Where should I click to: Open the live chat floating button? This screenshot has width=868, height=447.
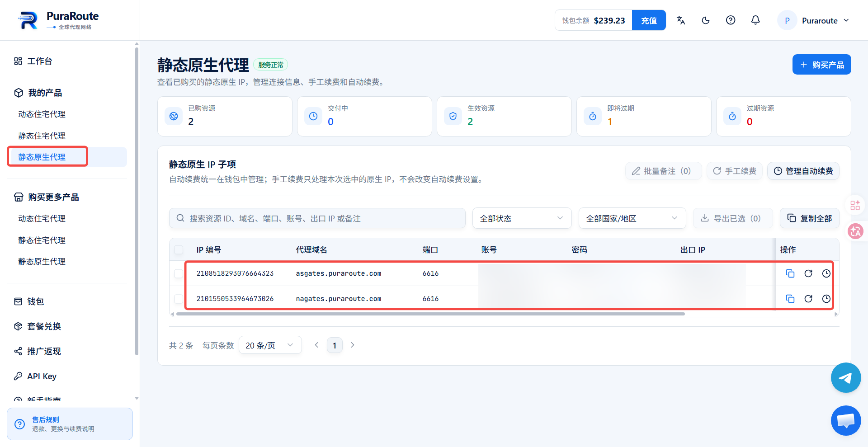tap(846, 421)
